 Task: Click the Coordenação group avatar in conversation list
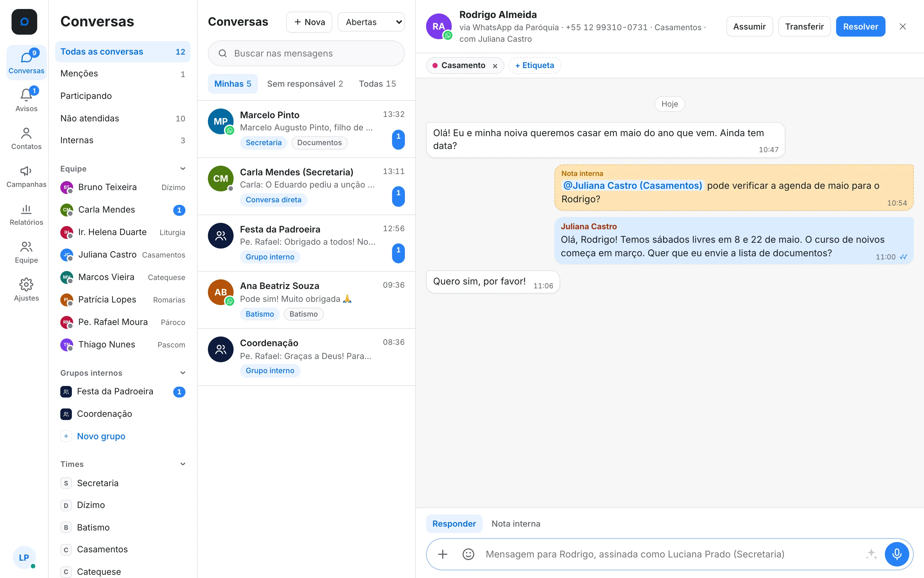(221, 349)
